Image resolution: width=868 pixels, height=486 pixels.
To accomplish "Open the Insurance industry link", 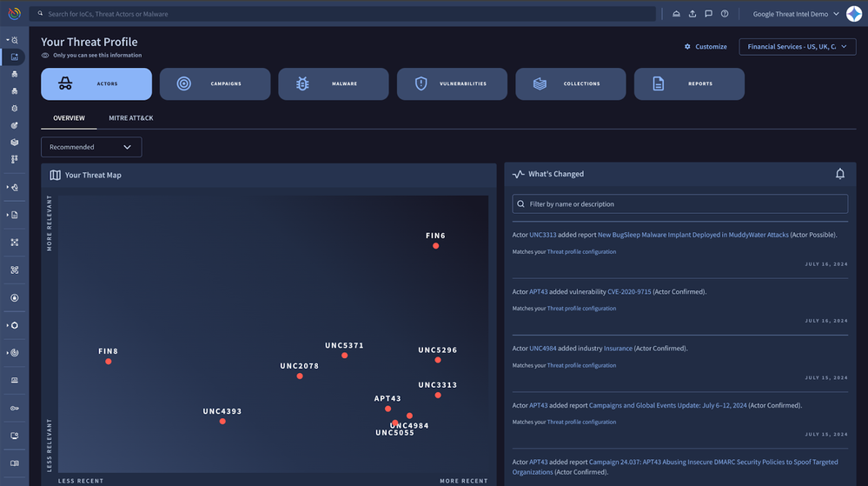I will 618,349.
